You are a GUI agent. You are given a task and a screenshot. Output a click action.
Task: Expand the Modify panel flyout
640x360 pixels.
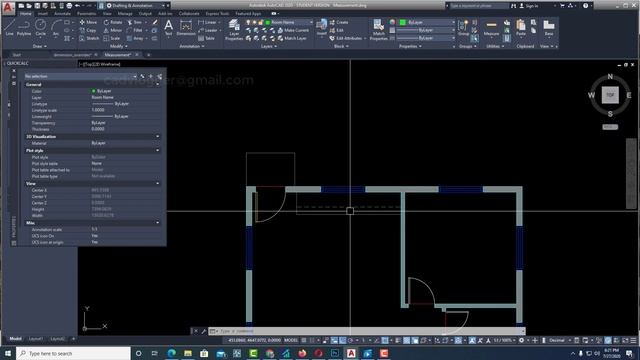tap(118, 47)
